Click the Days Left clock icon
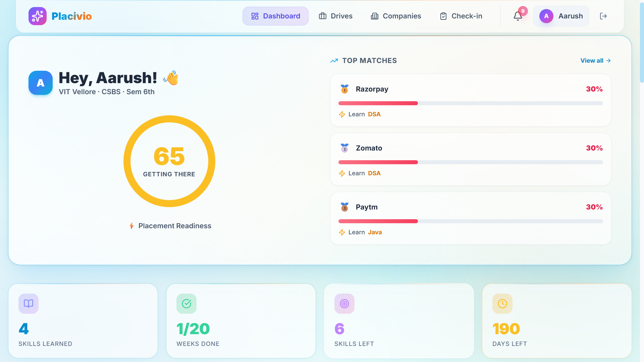 [x=502, y=304]
